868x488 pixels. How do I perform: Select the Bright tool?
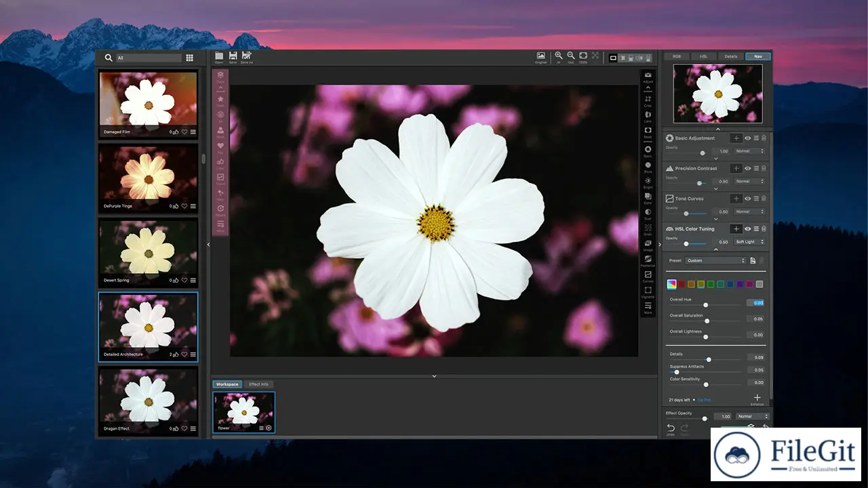click(648, 180)
